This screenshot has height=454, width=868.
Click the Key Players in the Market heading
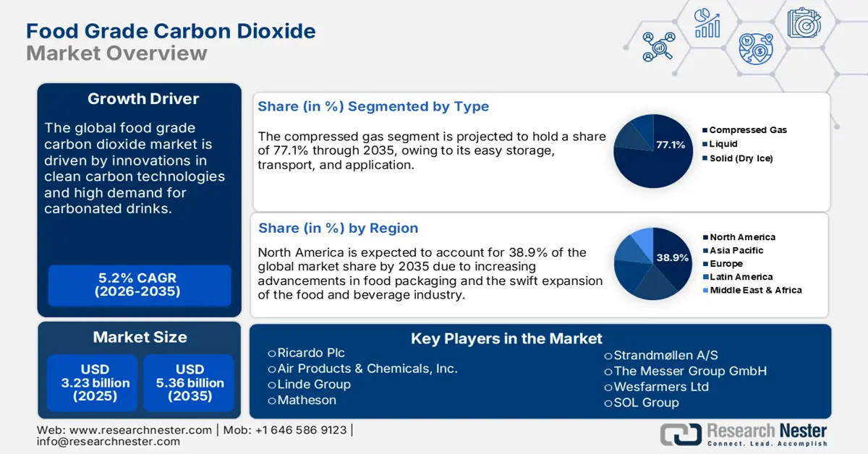click(506, 338)
